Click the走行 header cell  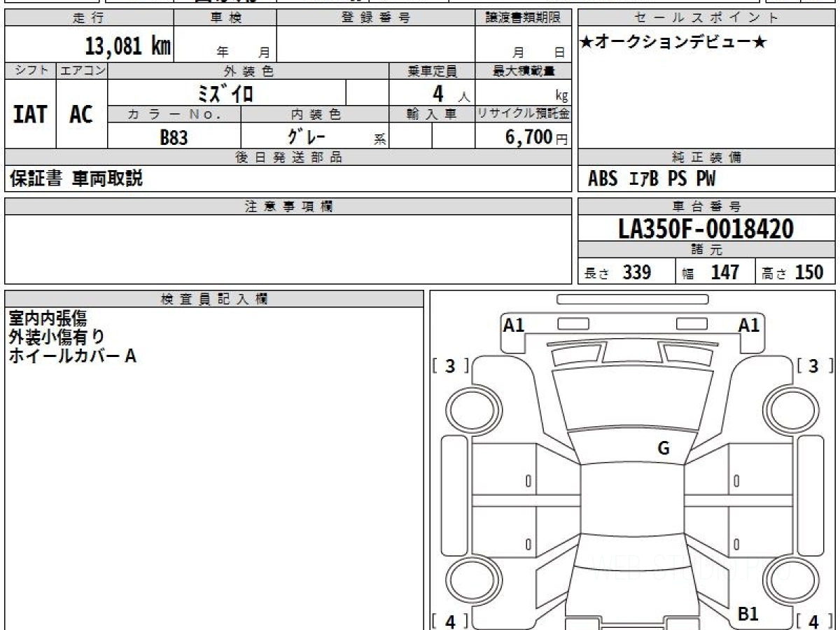pos(88,18)
